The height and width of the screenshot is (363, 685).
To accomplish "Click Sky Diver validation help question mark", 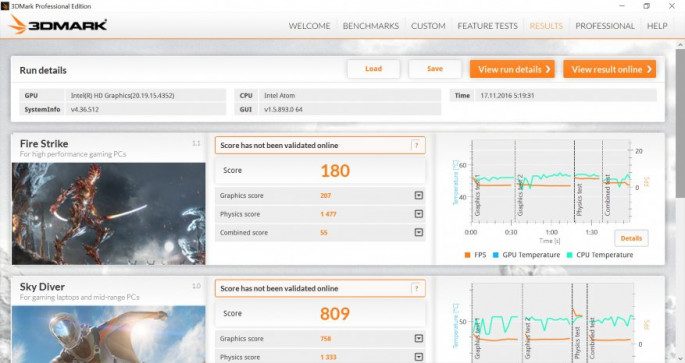I will tap(416, 288).
